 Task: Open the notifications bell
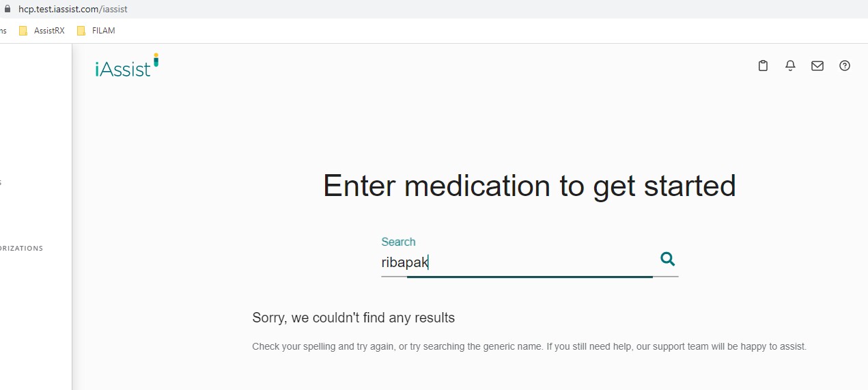[x=790, y=66]
